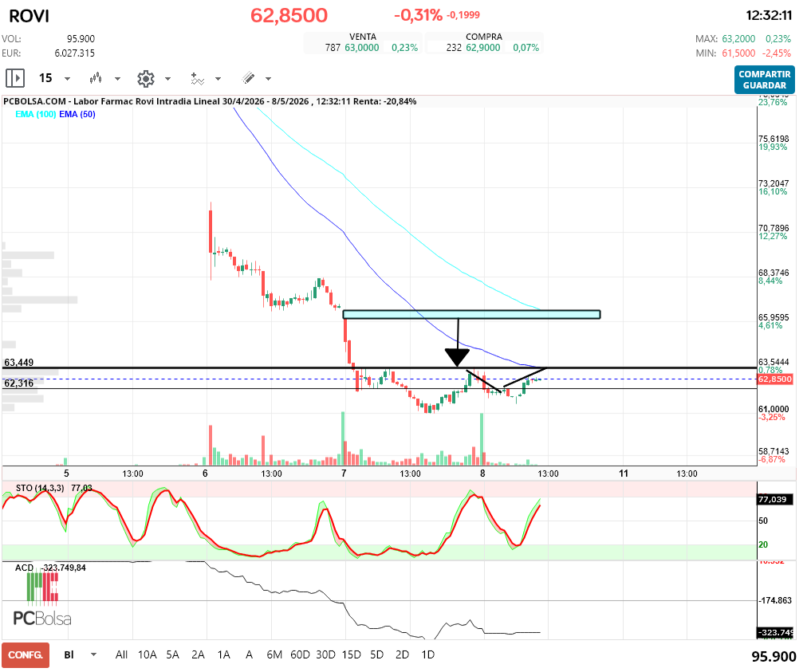The image size is (807, 672).
Task: Click the 62,316 horizontal line label
Action: tap(19, 383)
